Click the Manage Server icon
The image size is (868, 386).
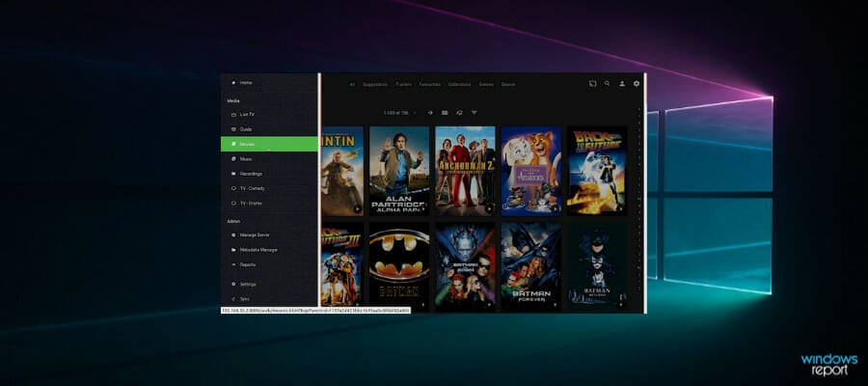233,234
